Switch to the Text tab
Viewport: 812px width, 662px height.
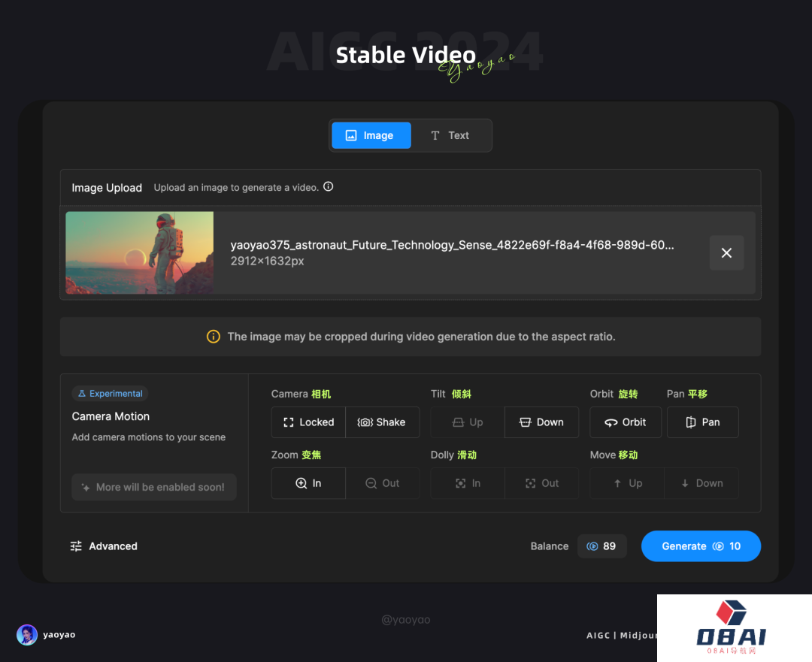[x=450, y=135]
